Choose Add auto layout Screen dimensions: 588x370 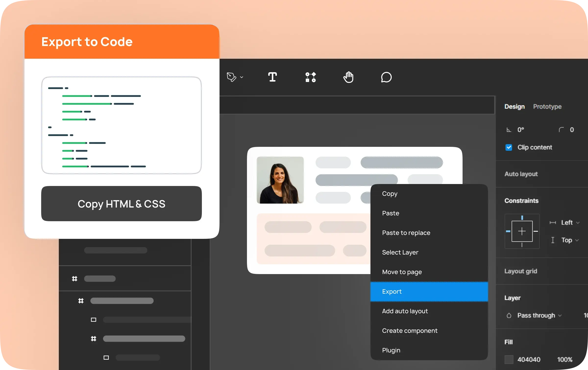tap(429, 311)
